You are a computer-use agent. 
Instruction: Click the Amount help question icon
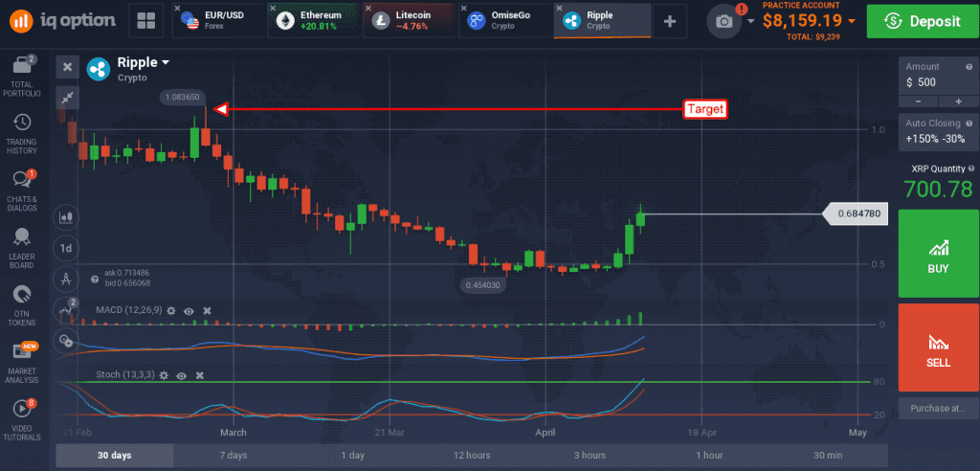[x=969, y=67]
